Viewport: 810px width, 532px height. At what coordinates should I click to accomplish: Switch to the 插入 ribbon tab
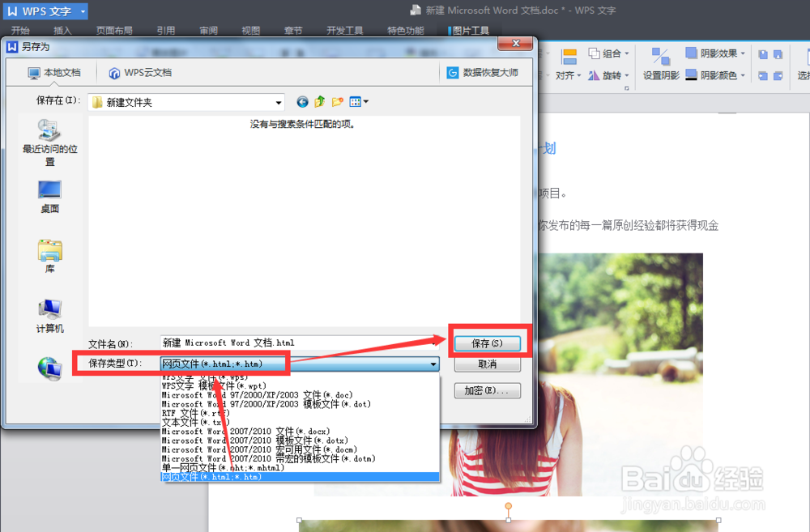click(62, 31)
